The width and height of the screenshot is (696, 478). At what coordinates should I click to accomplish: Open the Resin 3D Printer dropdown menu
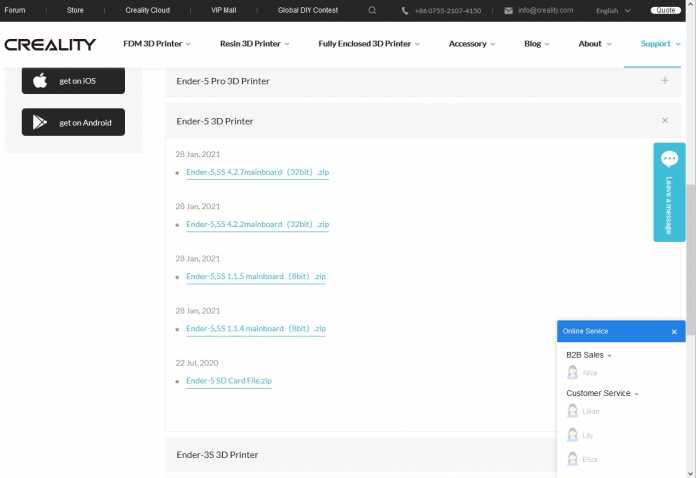point(254,44)
